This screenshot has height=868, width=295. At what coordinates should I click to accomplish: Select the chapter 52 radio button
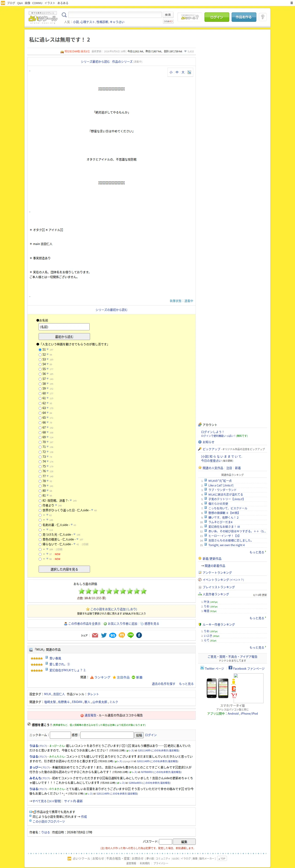40,354
